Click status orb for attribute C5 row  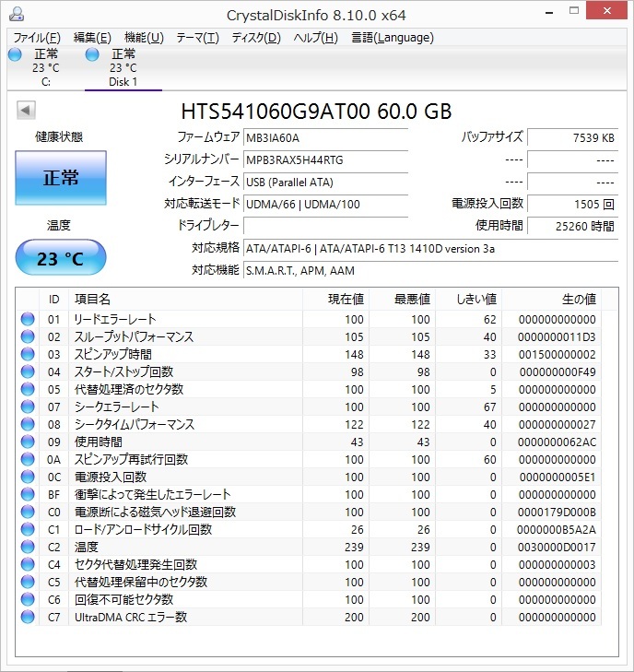point(28,582)
